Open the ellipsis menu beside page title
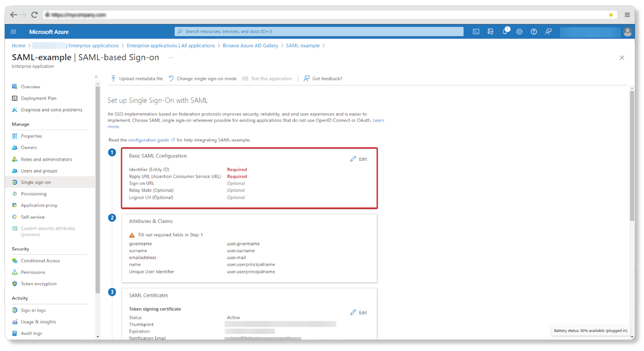The height and width of the screenshot is (351, 644). [x=171, y=57]
